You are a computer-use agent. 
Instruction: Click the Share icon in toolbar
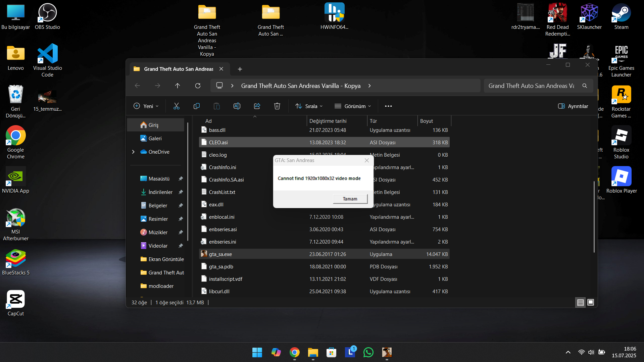[257, 106]
